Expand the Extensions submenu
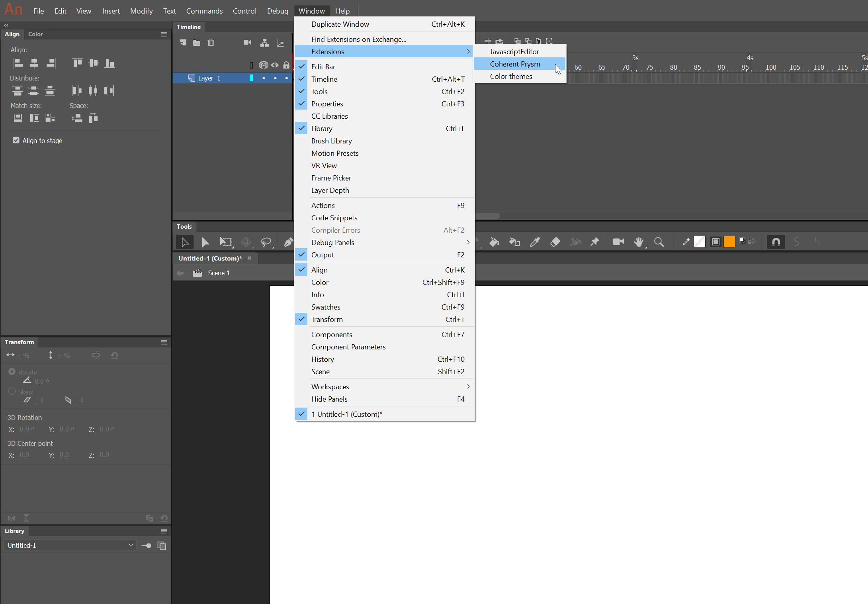This screenshot has height=604, width=868. 384,51
